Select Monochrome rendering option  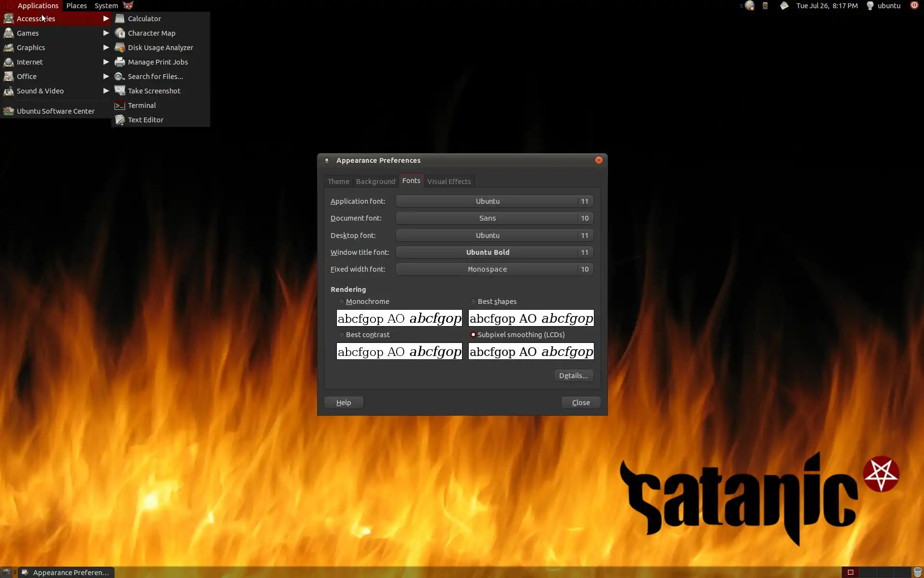click(x=342, y=302)
